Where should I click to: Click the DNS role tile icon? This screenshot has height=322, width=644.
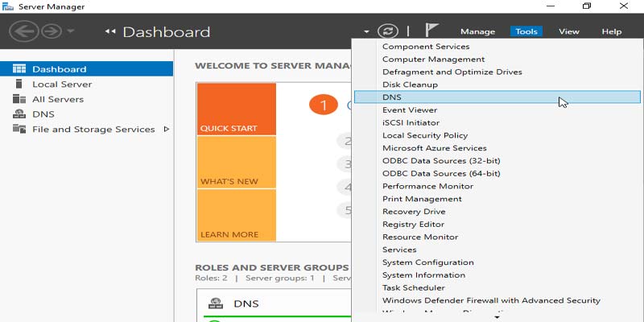pos(215,304)
